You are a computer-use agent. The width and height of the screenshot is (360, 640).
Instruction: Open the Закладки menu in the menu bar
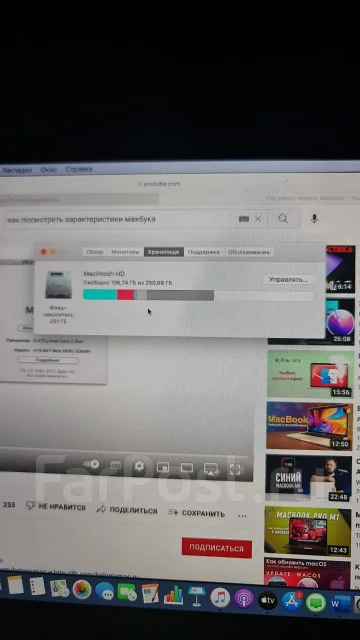tap(16, 170)
